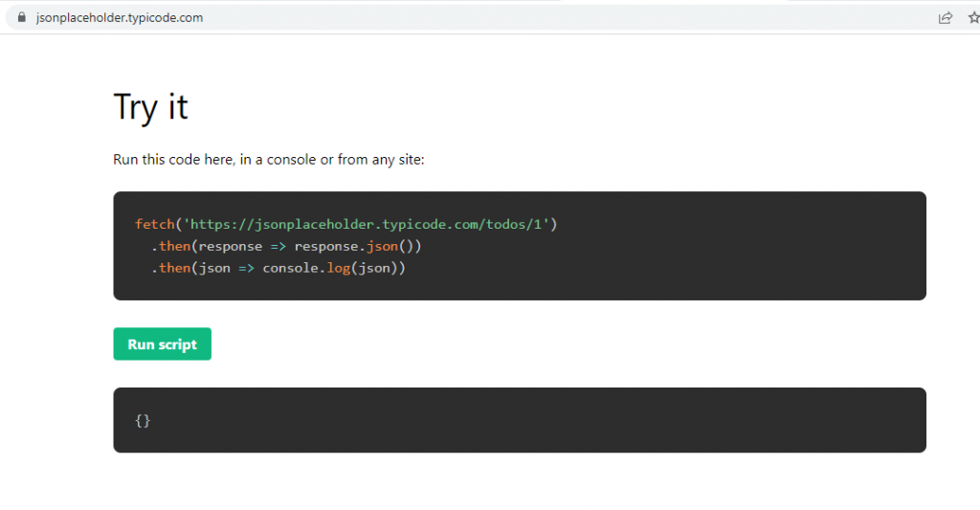Click the json method after response
The width and height of the screenshot is (980, 510).
click(x=382, y=246)
